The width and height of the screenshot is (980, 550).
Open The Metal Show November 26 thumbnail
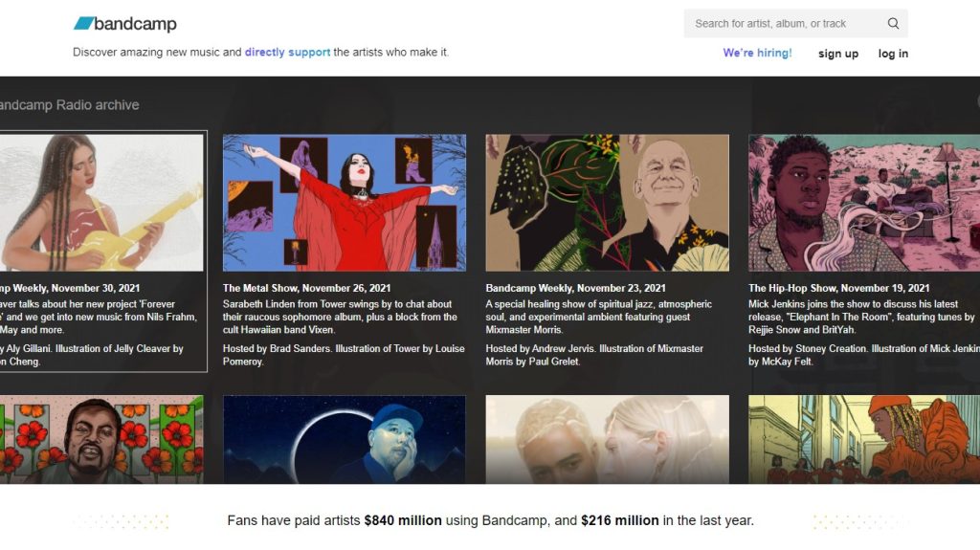pyautogui.click(x=345, y=203)
